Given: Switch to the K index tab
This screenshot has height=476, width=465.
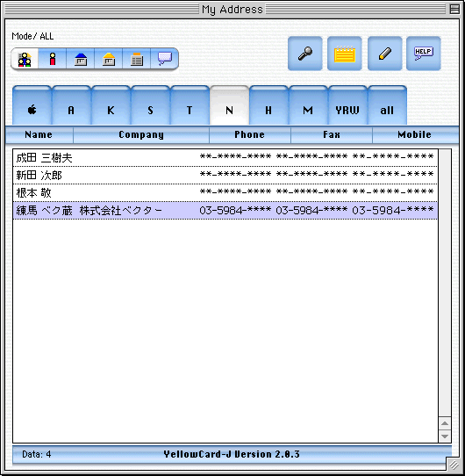Looking at the screenshot, I should click(x=111, y=105).
